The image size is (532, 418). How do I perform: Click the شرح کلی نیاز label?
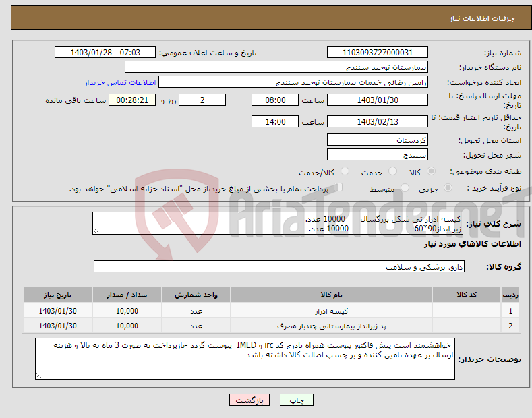point(494,224)
